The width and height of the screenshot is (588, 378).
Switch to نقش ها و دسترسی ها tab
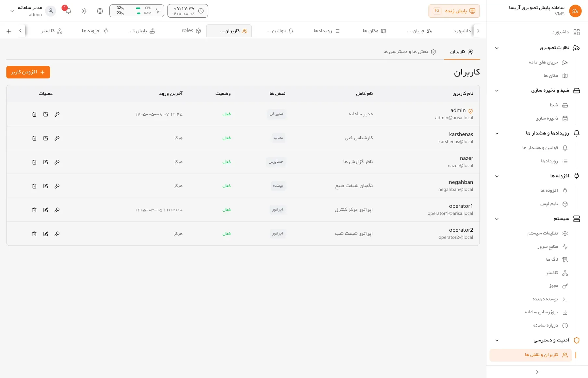click(410, 52)
